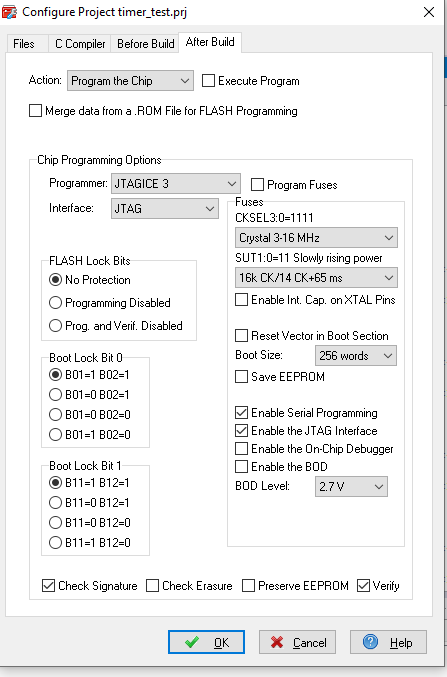The image size is (447, 677).
Task: Click the green checkmark OK button
Action: point(206,642)
